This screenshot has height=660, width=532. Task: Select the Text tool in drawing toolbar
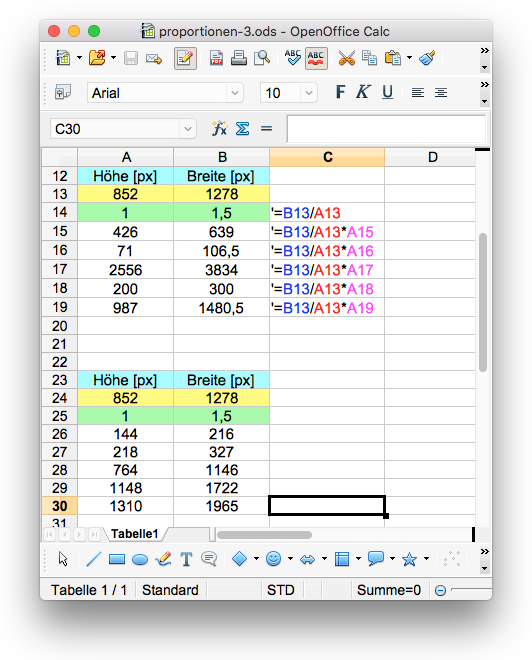point(186,559)
